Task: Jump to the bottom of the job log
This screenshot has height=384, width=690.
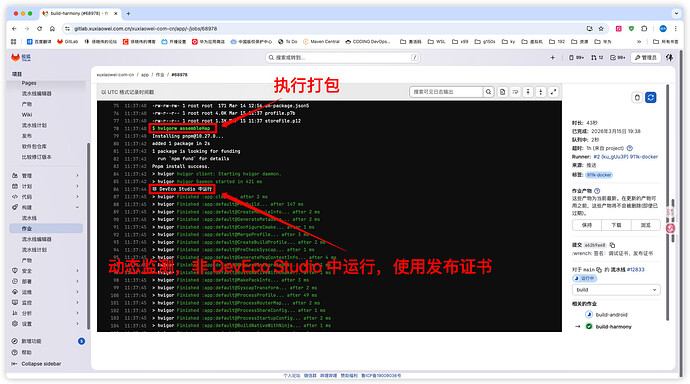Action: 541,92
